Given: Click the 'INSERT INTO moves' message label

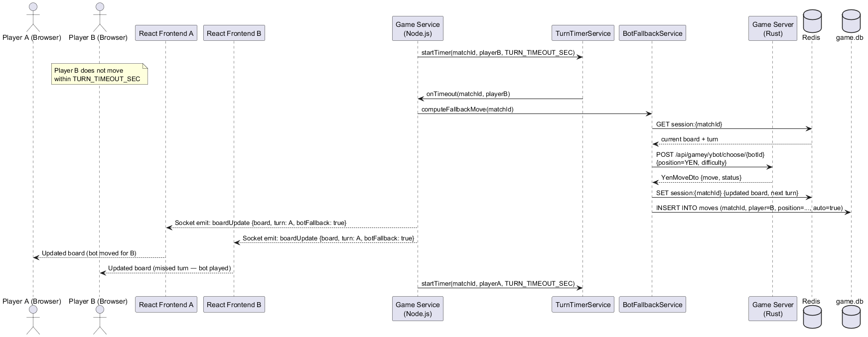Looking at the screenshot, I should click(x=749, y=208).
